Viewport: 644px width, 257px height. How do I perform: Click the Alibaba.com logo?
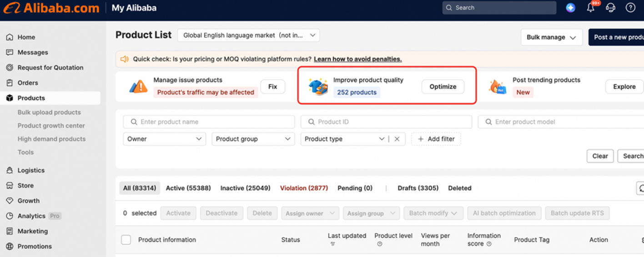(x=51, y=8)
